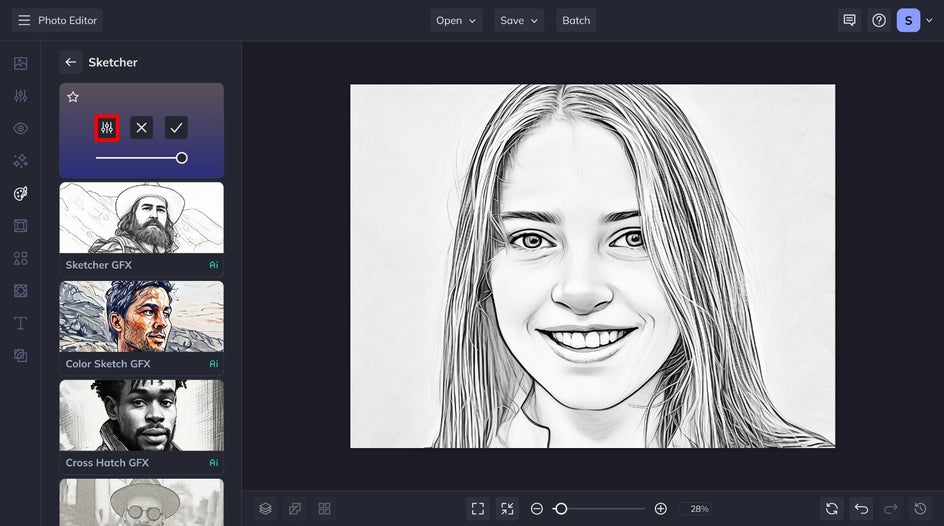Viewport: 944px width, 526px height.
Task: Click the sketched portrait on the canvas
Action: 592,266
